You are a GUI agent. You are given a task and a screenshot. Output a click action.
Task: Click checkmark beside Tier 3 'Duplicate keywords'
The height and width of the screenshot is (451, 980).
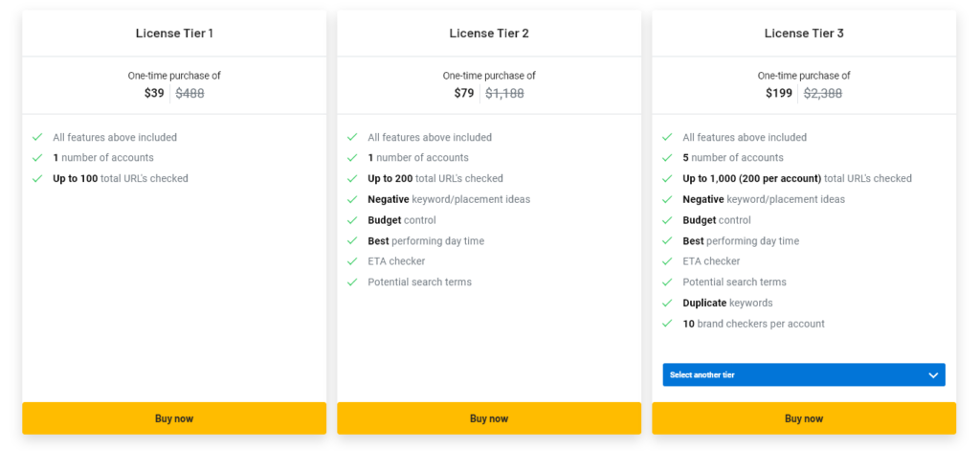point(667,304)
